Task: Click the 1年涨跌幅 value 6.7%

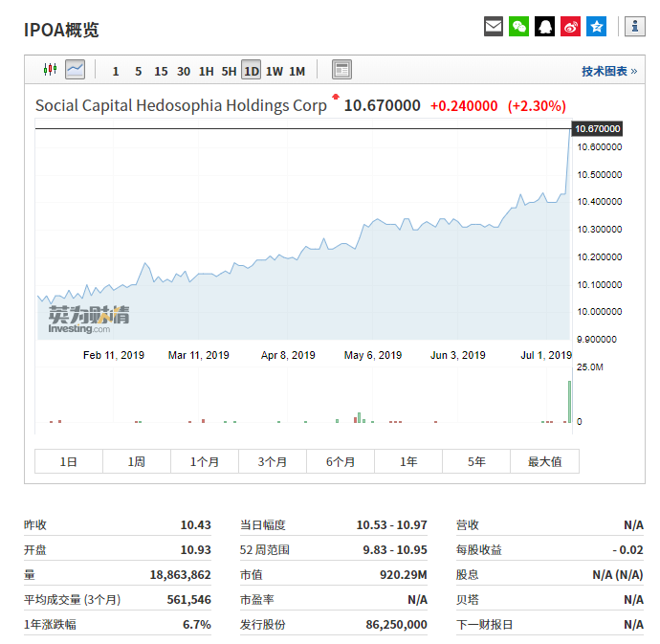Action: point(197,624)
